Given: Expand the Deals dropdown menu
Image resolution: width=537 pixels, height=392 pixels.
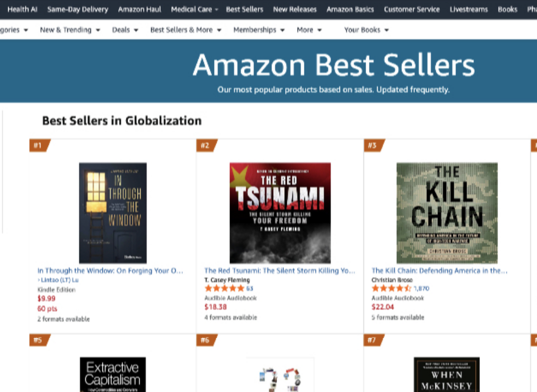Looking at the screenshot, I should [125, 30].
